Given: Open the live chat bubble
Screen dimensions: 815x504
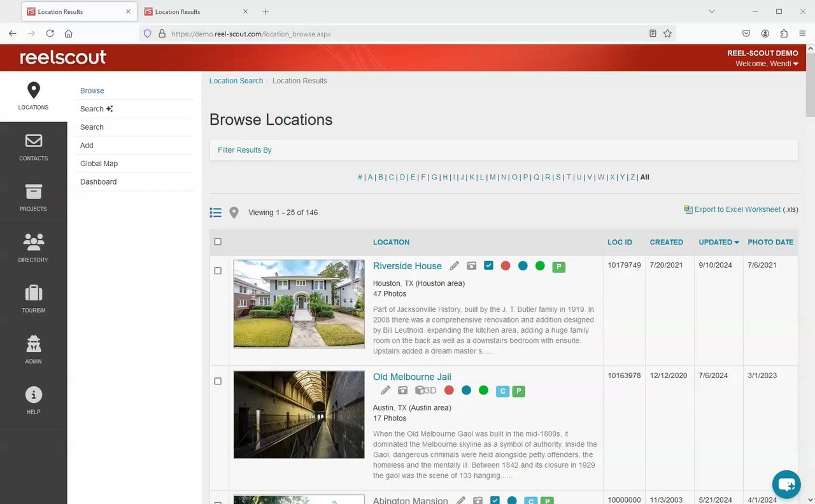Looking at the screenshot, I should (x=786, y=484).
